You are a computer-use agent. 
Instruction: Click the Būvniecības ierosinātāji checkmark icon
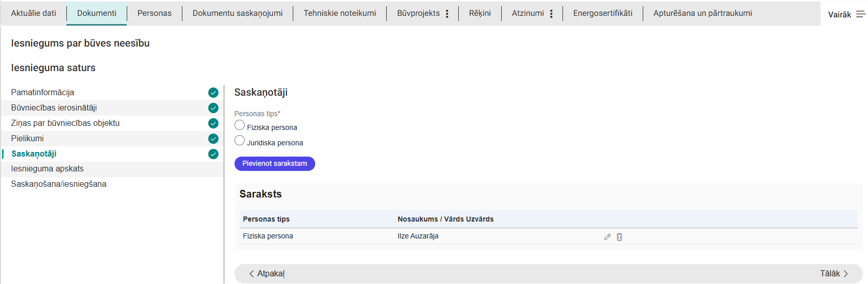213,108
